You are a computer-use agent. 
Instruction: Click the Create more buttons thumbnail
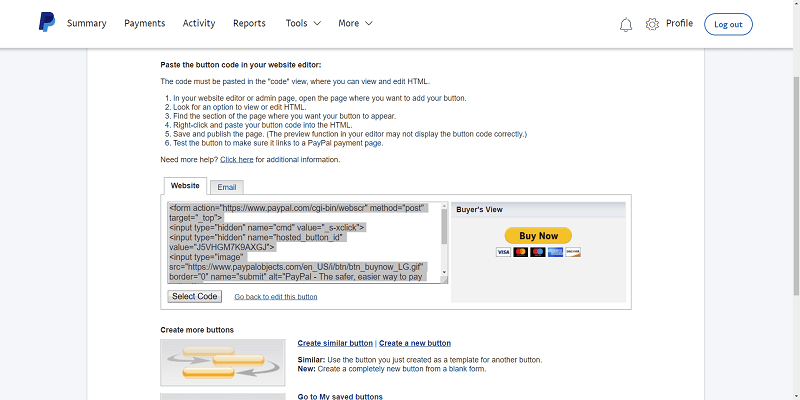(x=222, y=362)
